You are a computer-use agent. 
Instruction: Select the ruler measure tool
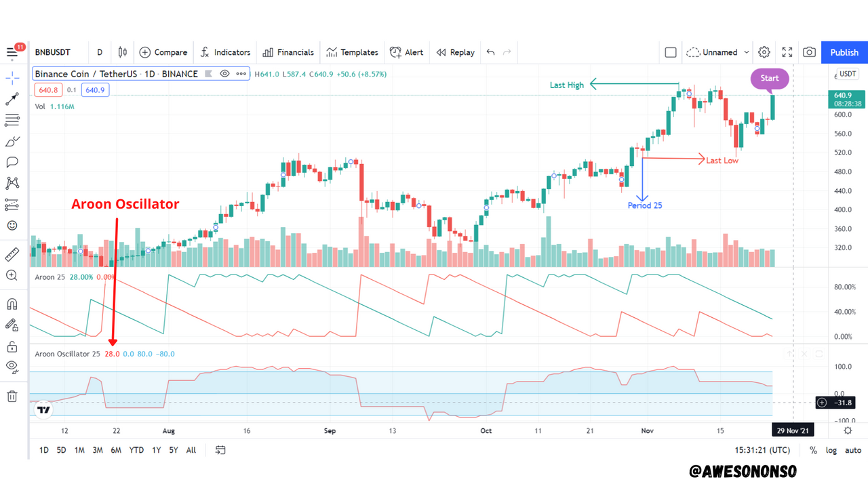[12, 254]
